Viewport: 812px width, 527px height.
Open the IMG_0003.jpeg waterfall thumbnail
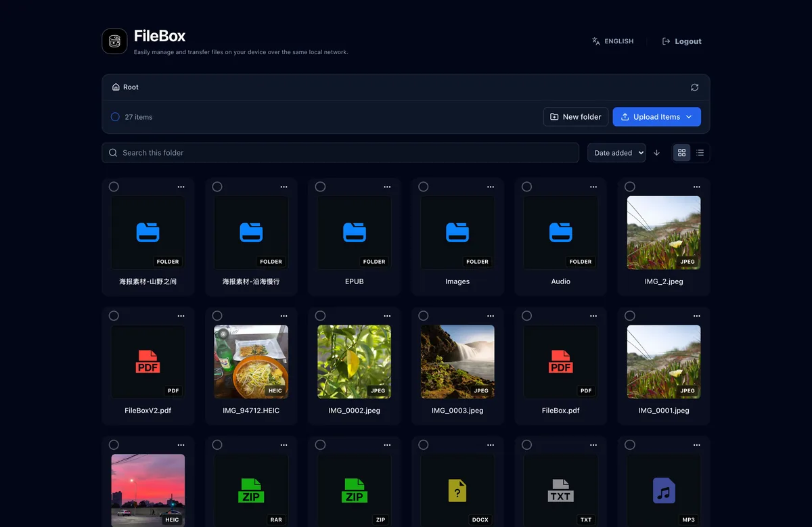(x=457, y=362)
